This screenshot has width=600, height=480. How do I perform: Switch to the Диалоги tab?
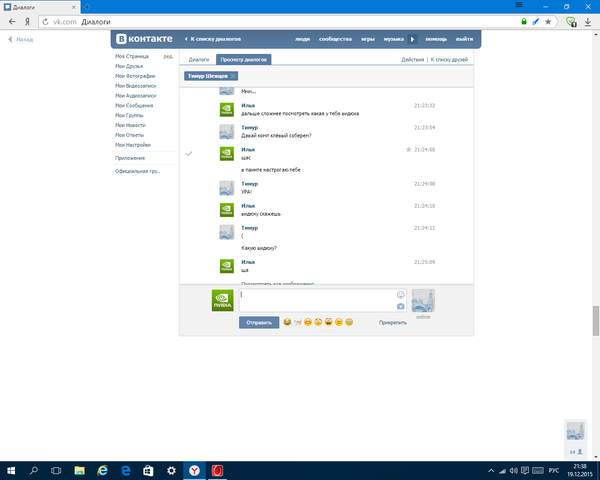pyautogui.click(x=199, y=60)
